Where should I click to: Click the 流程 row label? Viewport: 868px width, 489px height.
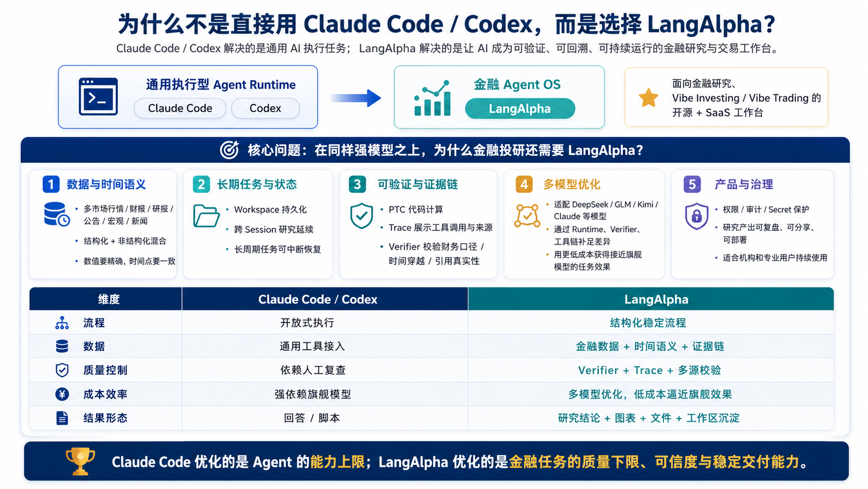click(x=94, y=323)
